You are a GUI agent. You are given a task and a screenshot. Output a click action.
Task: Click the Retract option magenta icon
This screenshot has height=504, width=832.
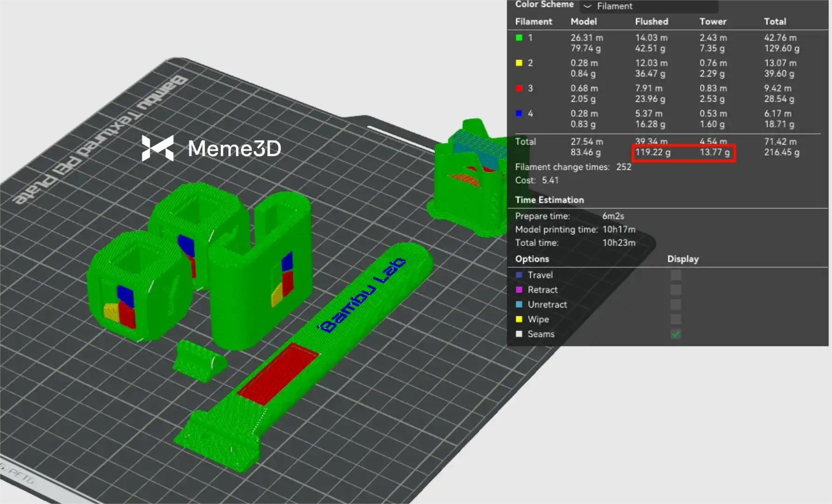point(519,290)
